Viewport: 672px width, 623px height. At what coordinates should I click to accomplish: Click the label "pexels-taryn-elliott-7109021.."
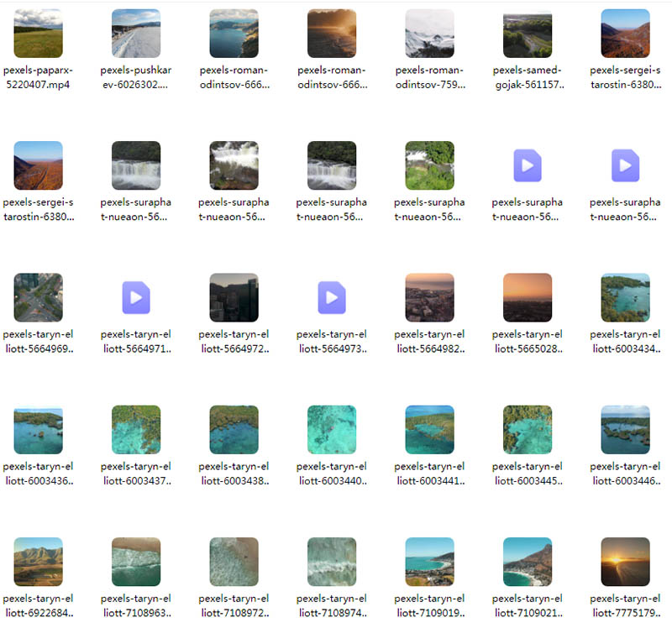pyautogui.click(x=528, y=605)
